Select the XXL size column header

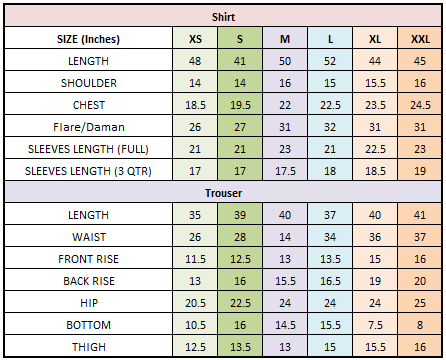tap(420, 39)
